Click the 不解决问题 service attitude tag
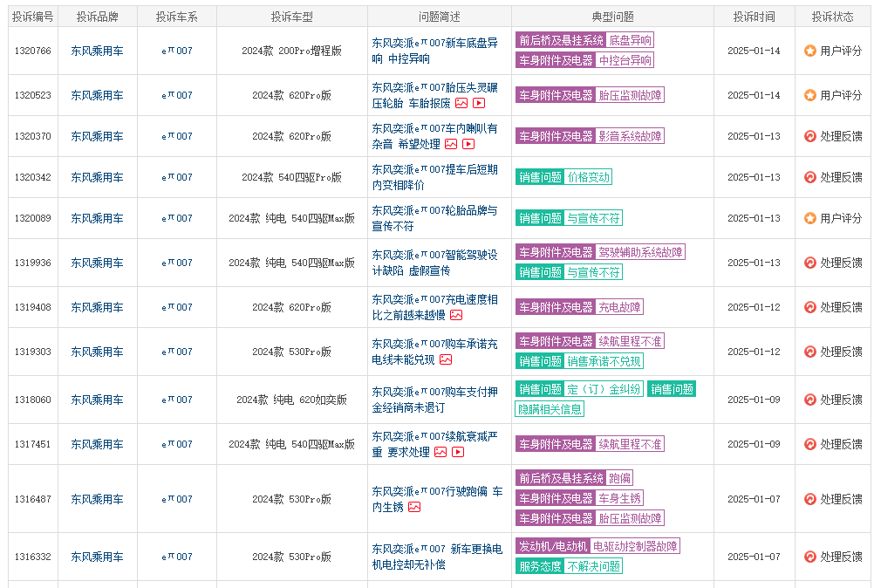 point(594,566)
